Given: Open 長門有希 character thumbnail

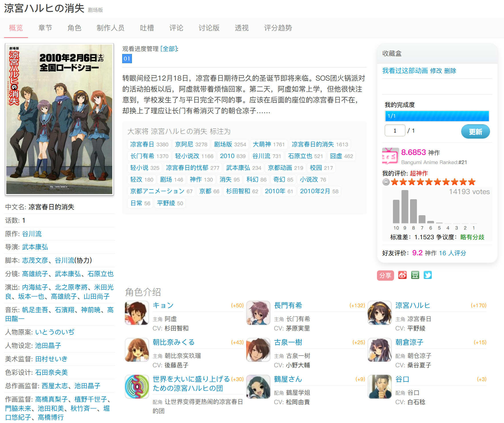Looking at the screenshot, I should coord(258,313).
